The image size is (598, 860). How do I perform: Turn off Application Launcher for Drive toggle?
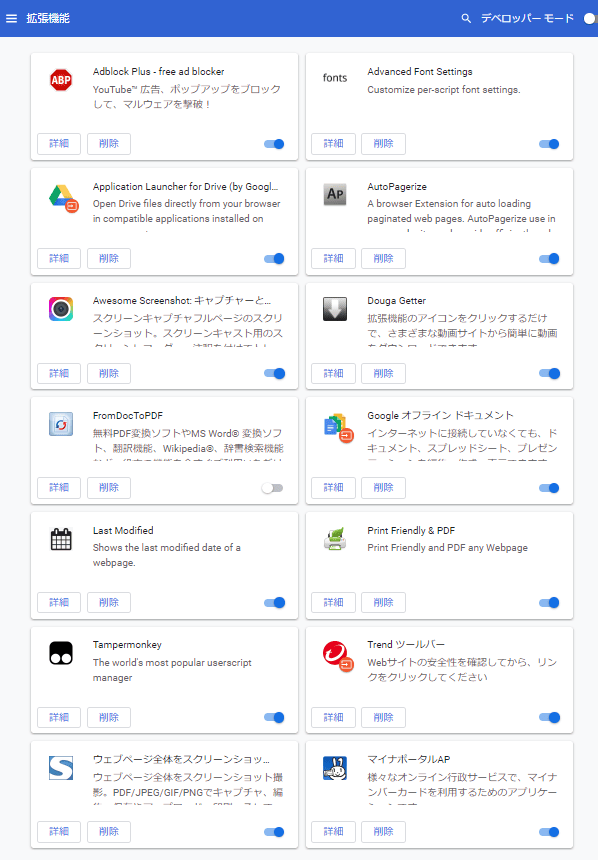[x=274, y=259]
